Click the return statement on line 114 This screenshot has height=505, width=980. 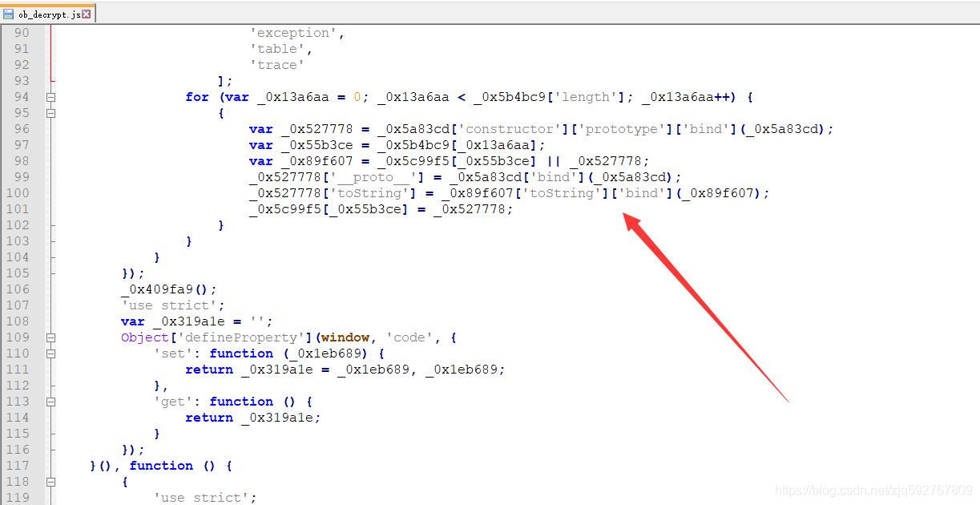coord(208,417)
